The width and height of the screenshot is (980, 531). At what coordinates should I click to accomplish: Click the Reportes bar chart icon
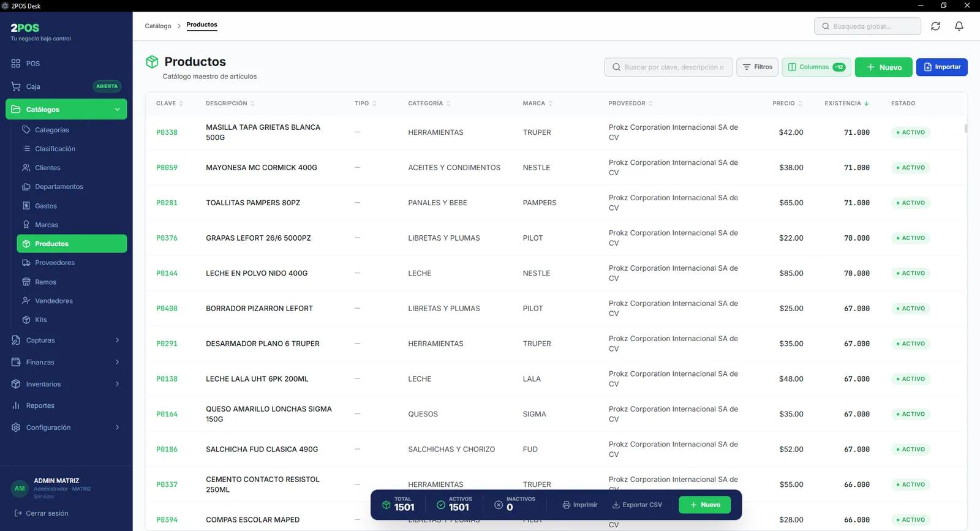tap(16, 405)
